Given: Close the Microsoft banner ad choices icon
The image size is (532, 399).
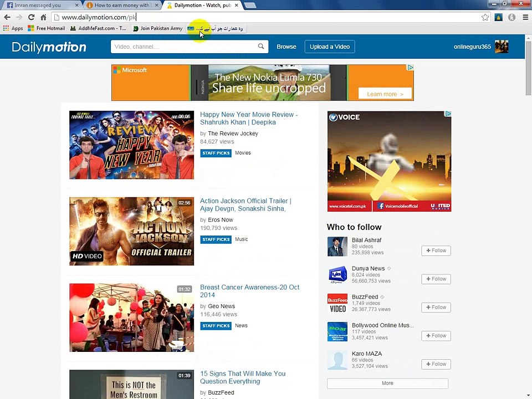Looking at the screenshot, I should [x=410, y=68].
